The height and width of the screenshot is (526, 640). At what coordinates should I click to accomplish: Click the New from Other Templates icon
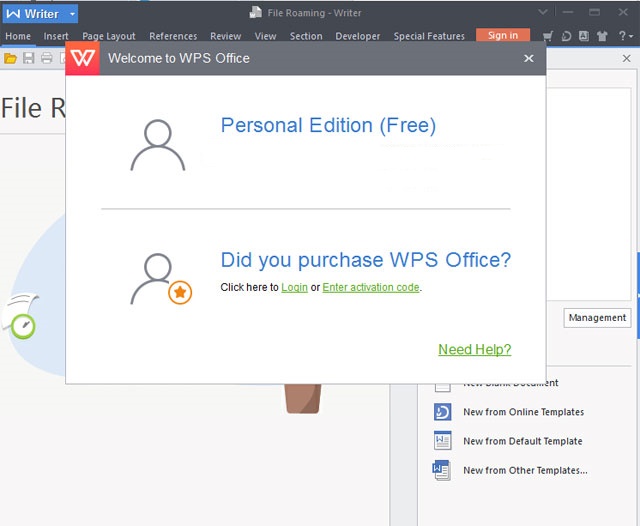pyautogui.click(x=442, y=470)
